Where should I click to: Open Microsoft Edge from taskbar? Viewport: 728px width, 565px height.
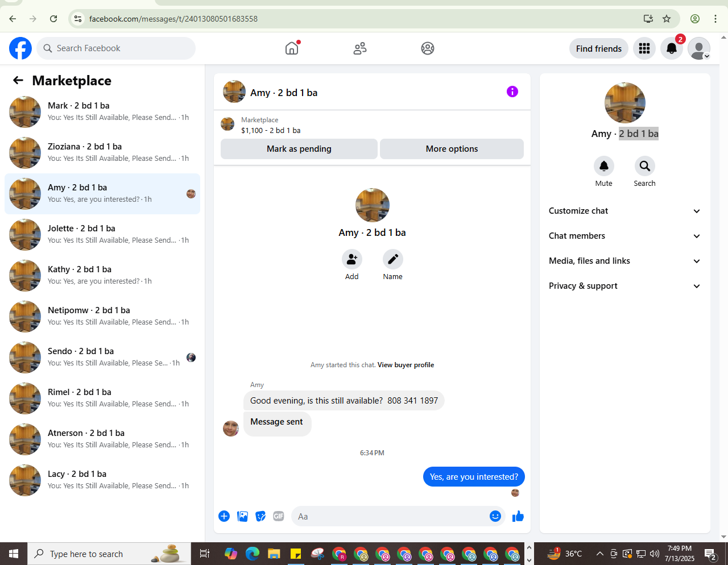253,554
